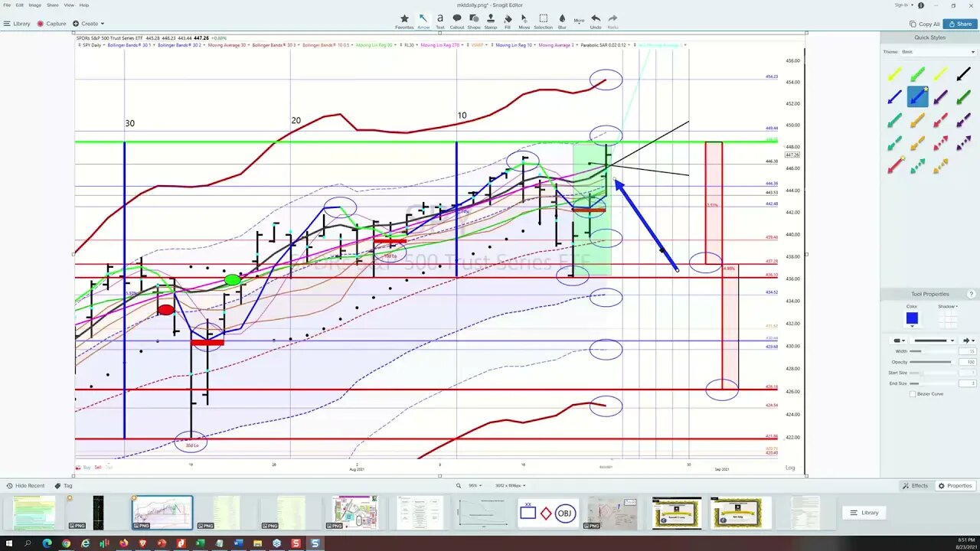This screenshot has height=551, width=980.
Task: Click the Library button in the tray
Action: (x=864, y=513)
